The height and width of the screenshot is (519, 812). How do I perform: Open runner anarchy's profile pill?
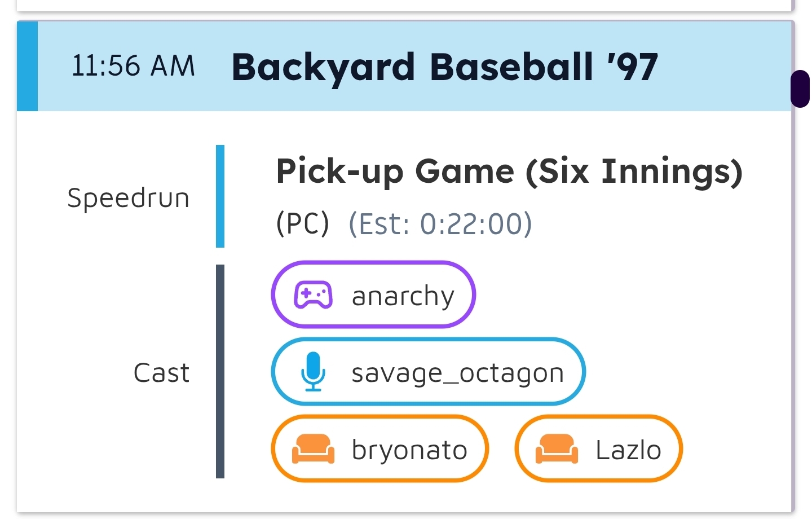(x=373, y=294)
